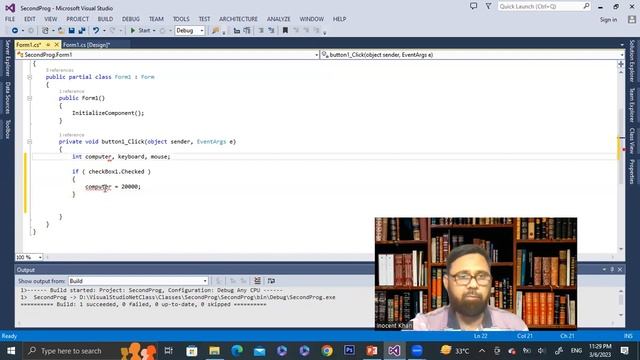Collapse the Form1() constructor outlining region

pyautogui.click(x=29, y=98)
